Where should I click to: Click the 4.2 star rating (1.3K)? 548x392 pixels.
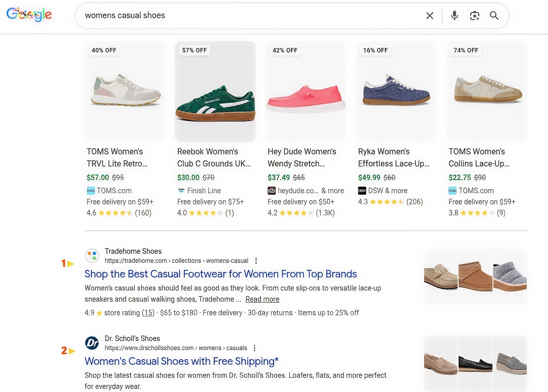(x=301, y=212)
